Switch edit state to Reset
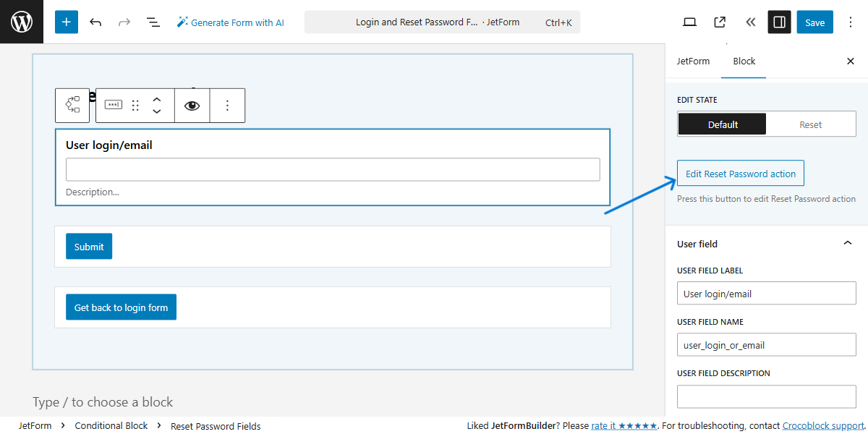This screenshot has height=434, width=868. coord(810,124)
